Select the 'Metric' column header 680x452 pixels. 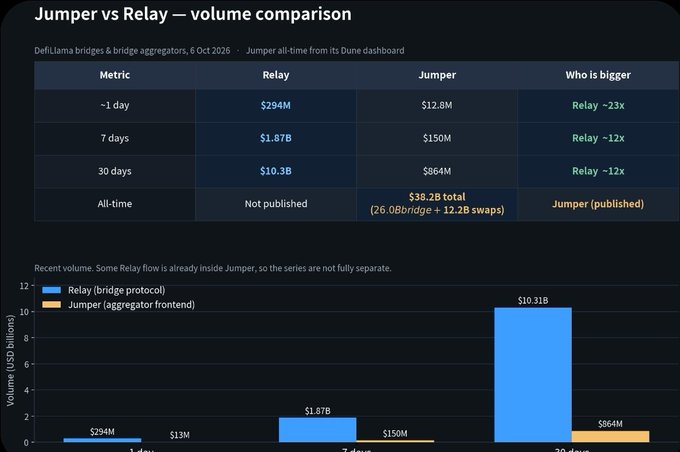pos(115,75)
